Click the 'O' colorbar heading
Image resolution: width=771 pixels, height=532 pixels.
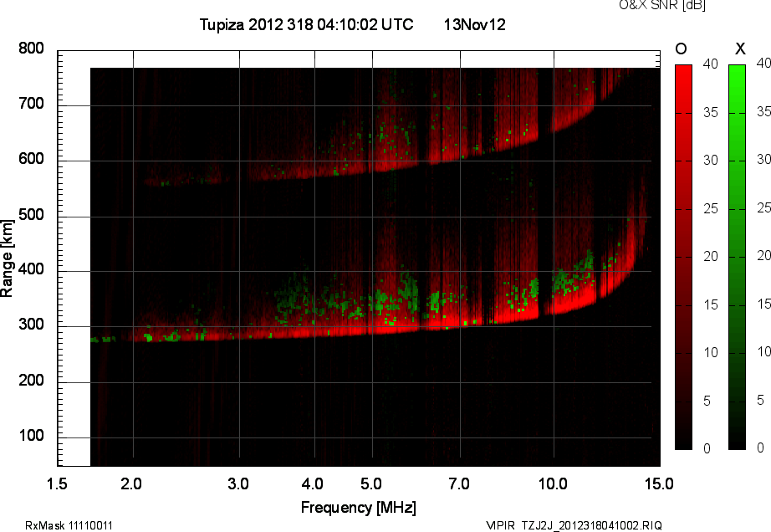[681, 49]
